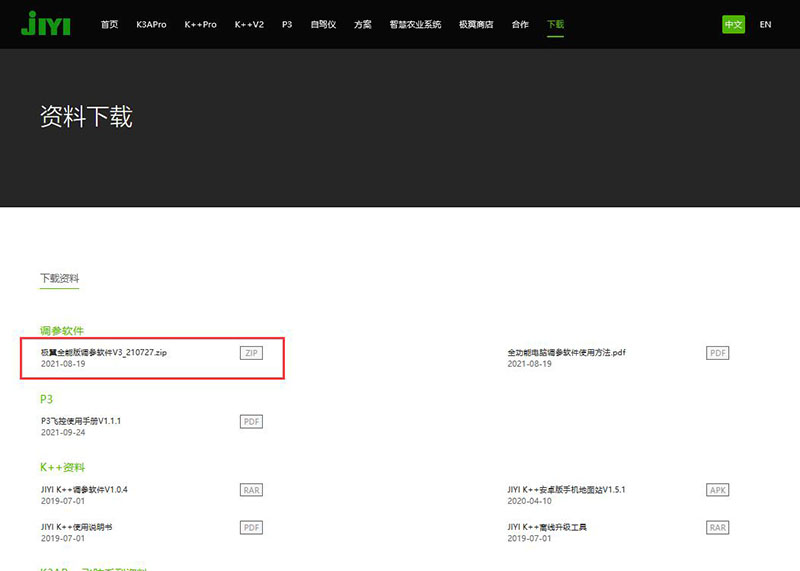
Task: Click the PDF badge for P3飞控使用手册
Action: pyautogui.click(x=251, y=421)
